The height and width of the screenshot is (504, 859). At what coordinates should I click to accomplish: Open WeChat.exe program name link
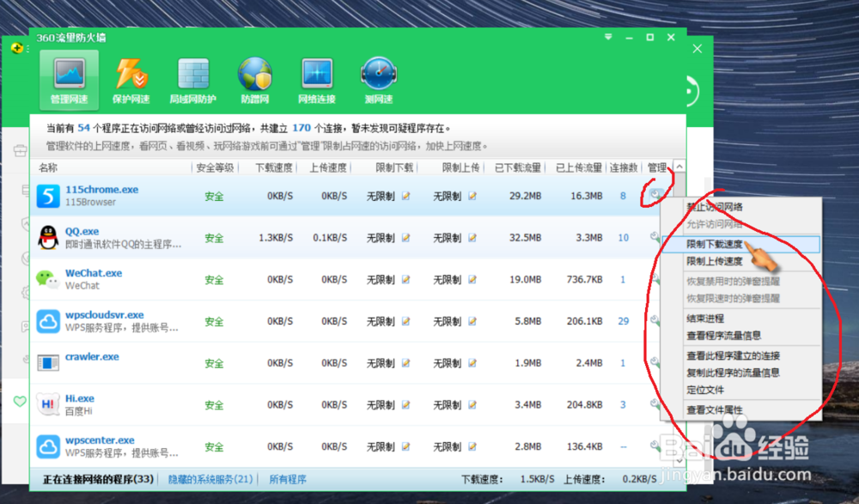93,272
